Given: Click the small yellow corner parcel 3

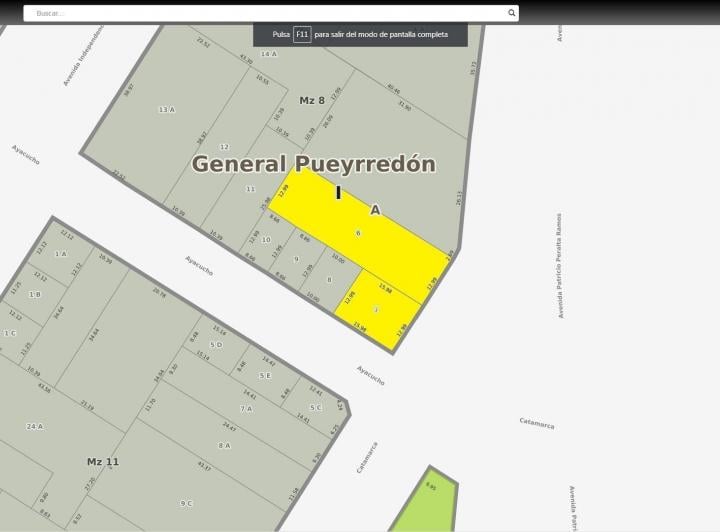Looking at the screenshot, I should point(376,309).
